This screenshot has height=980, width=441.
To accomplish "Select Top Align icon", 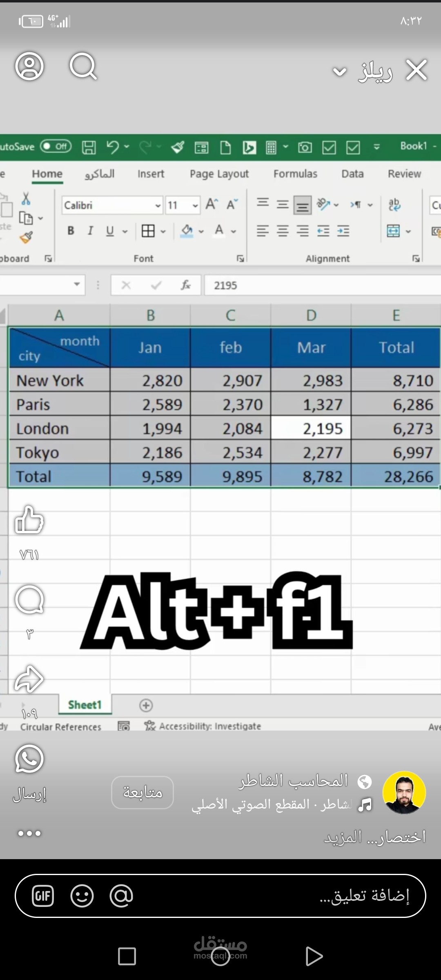I will (x=263, y=203).
